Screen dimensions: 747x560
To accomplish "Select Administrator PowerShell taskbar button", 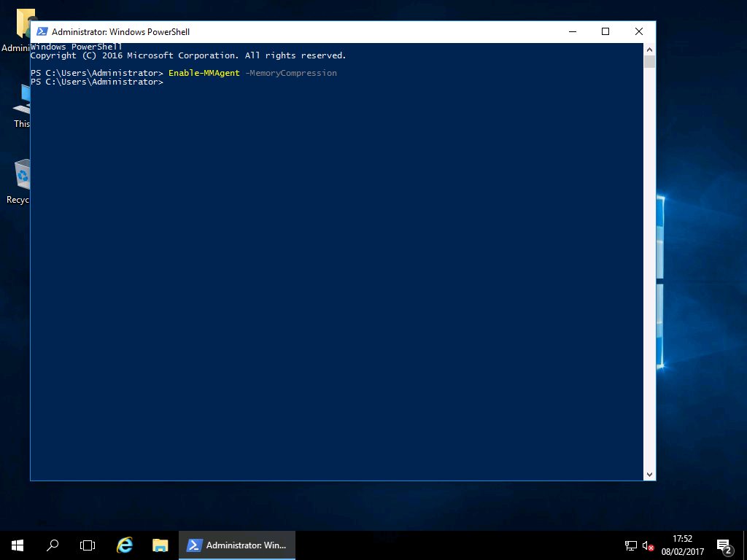I will tap(237, 545).
